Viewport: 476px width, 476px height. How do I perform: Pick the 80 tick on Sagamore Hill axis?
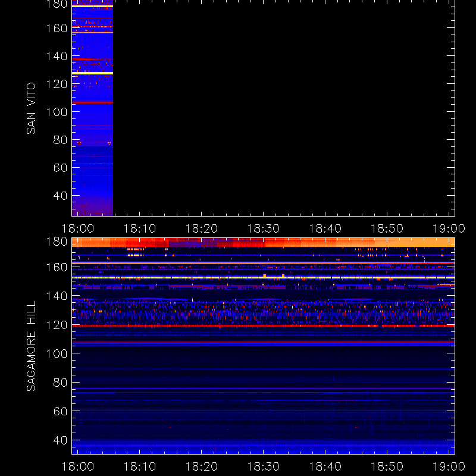(60, 383)
